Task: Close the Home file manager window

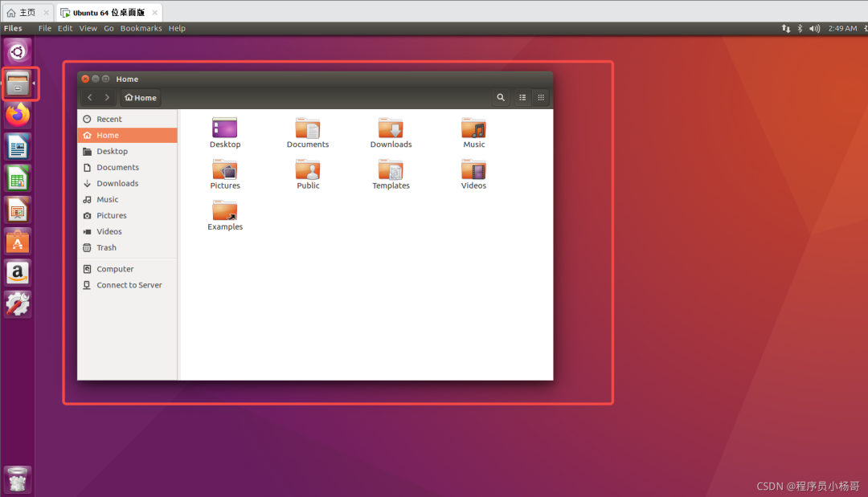Action: [85, 79]
